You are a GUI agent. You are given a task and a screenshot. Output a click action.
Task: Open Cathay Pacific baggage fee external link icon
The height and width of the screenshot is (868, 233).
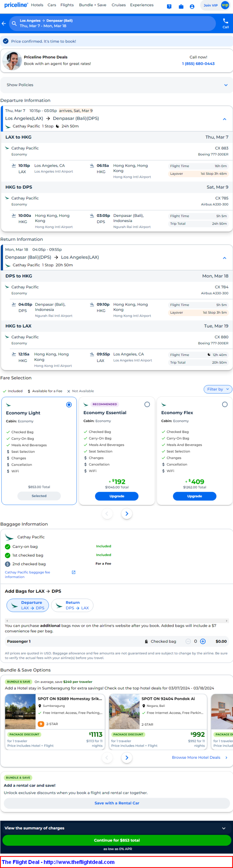point(73,573)
